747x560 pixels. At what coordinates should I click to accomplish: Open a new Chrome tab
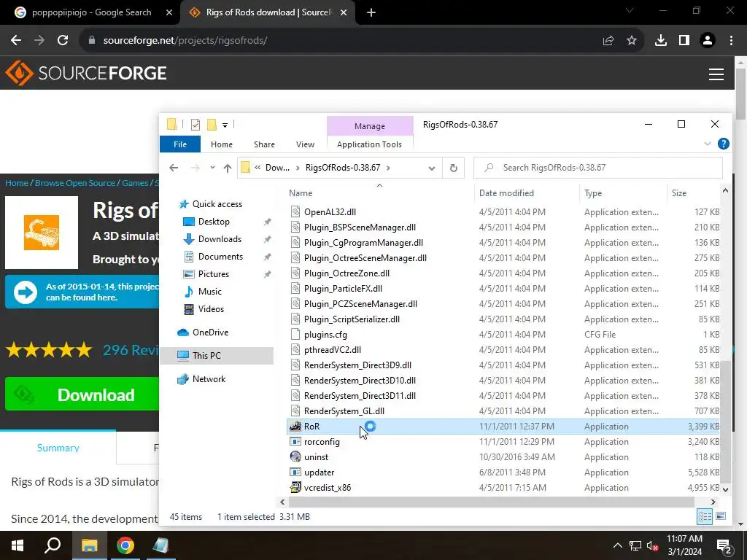point(371,13)
